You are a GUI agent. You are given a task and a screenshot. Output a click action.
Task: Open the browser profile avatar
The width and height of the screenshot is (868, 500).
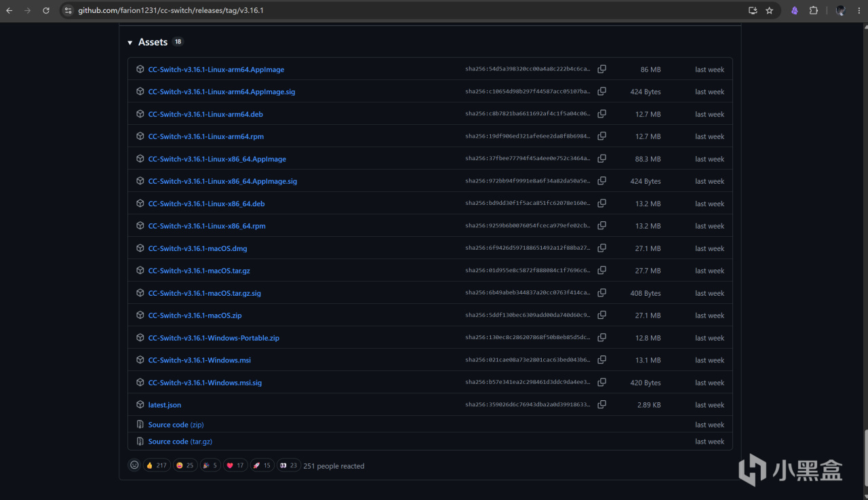[x=841, y=11]
